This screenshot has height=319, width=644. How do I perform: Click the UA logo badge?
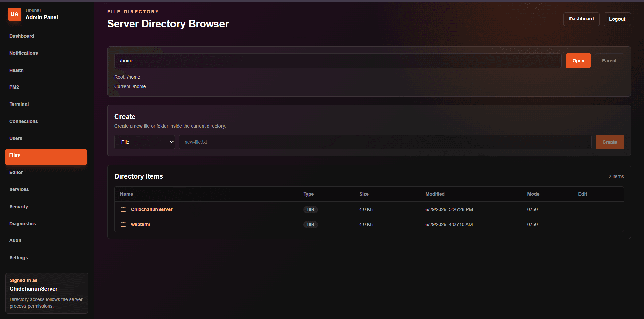pos(15,14)
